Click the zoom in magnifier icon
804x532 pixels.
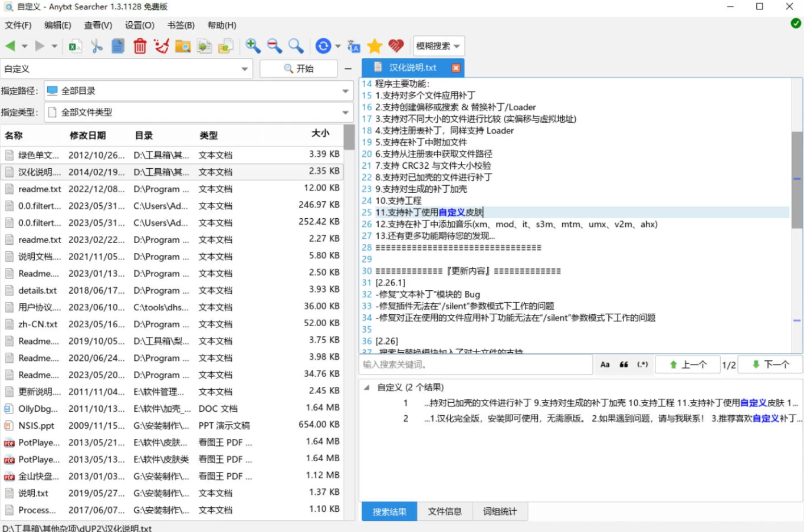[253, 46]
